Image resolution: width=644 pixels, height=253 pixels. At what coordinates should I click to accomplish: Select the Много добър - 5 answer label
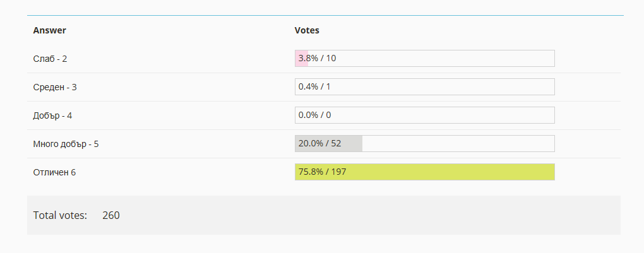[66, 144]
